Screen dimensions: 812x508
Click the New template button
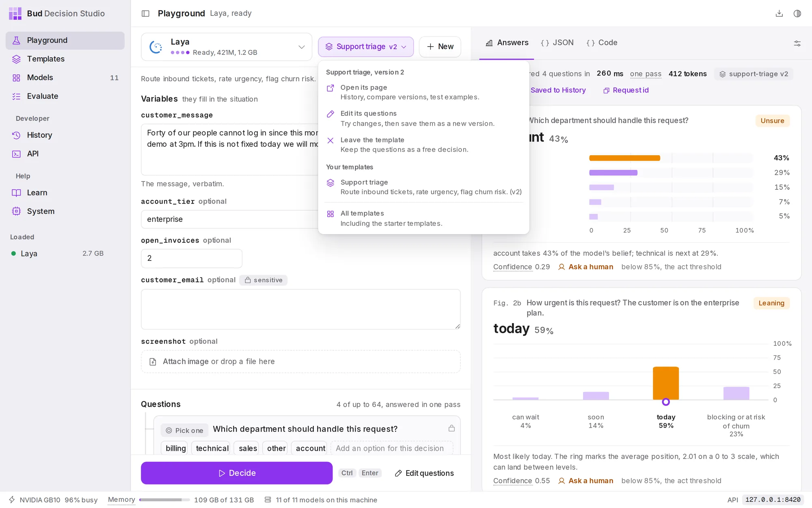point(440,47)
